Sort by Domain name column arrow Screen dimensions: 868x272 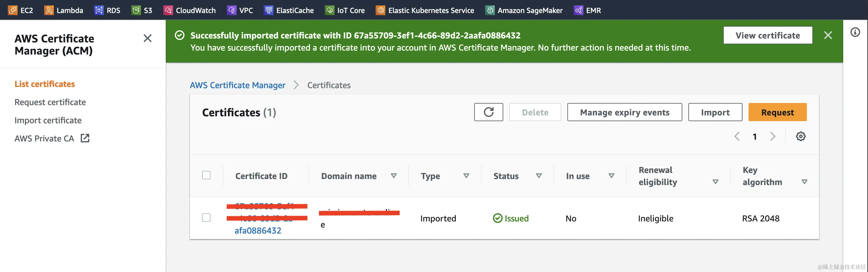click(x=393, y=176)
